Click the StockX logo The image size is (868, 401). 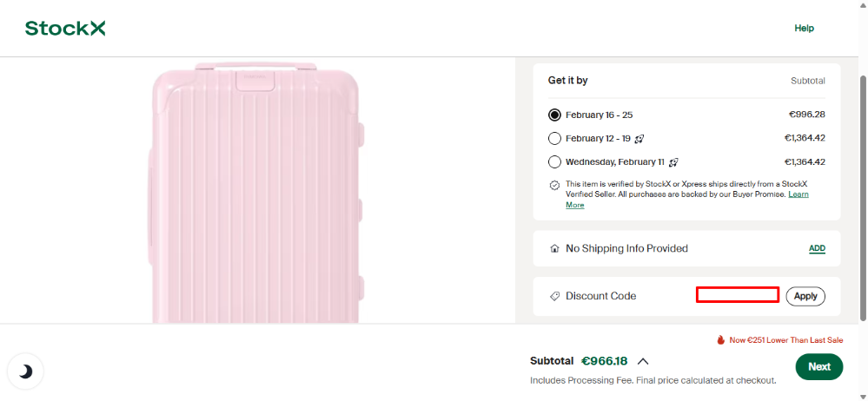[x=65, y=29]
